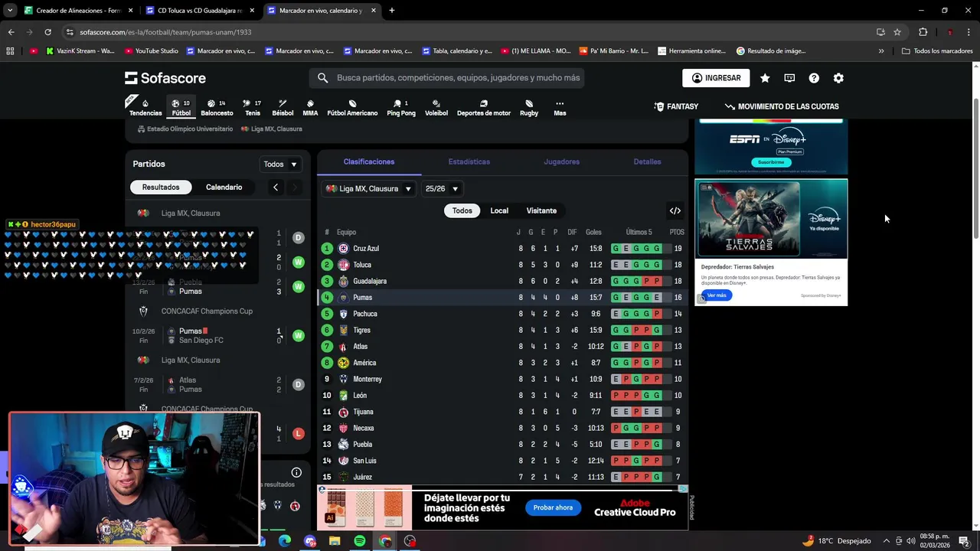The image size is (980, 551).
Task: Click the info icon in the matches panel
Action: (x=296, y=472)
